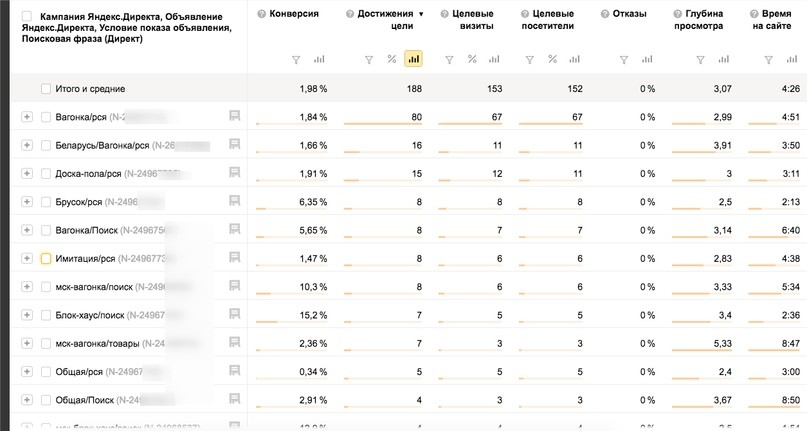
Task: Select the Беларусь/Вагонка/рся row checkbox
Action: coord(46,145)
